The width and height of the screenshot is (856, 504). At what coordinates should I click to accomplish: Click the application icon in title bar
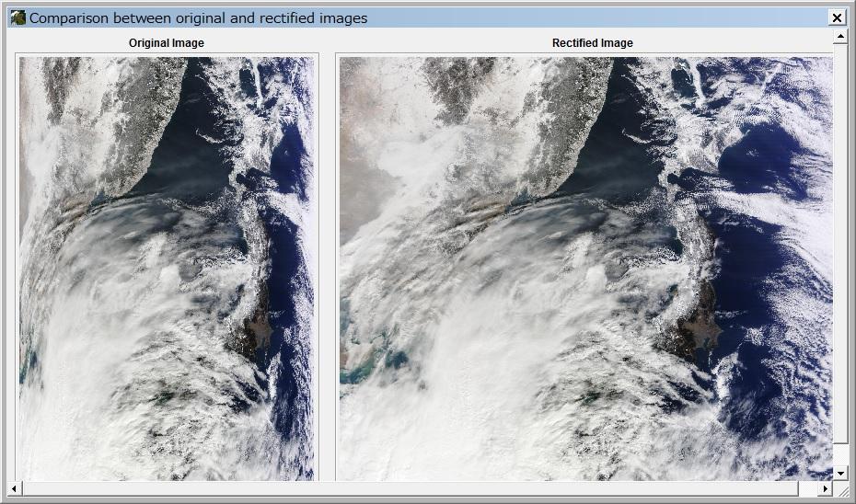(x=18, y=18)
